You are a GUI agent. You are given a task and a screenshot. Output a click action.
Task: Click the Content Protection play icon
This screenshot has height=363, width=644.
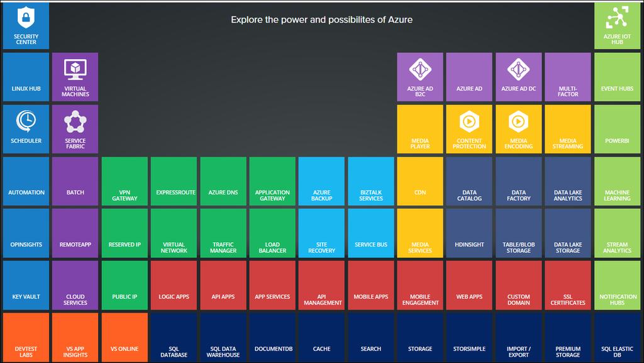pyautogui.click(x=469, y=121)
